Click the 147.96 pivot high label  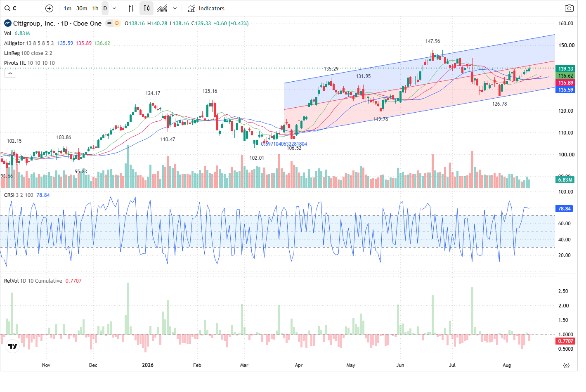point(432,41)
